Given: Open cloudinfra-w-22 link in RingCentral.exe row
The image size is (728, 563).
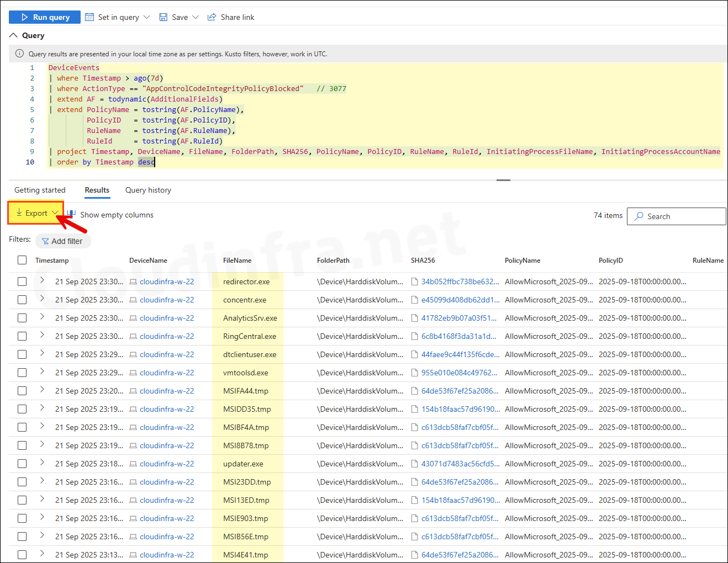Looking at the screenshot, I should click(167, 336).
